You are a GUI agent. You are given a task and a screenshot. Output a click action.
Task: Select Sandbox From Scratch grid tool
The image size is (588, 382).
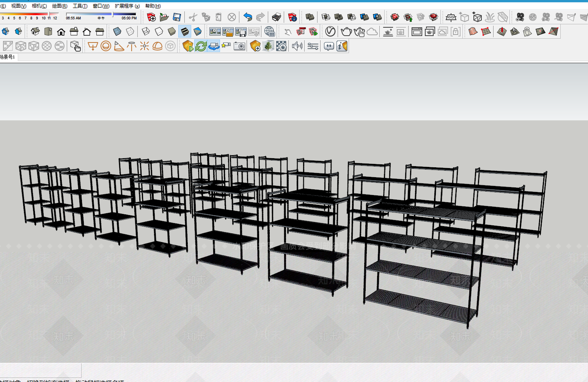486,32
